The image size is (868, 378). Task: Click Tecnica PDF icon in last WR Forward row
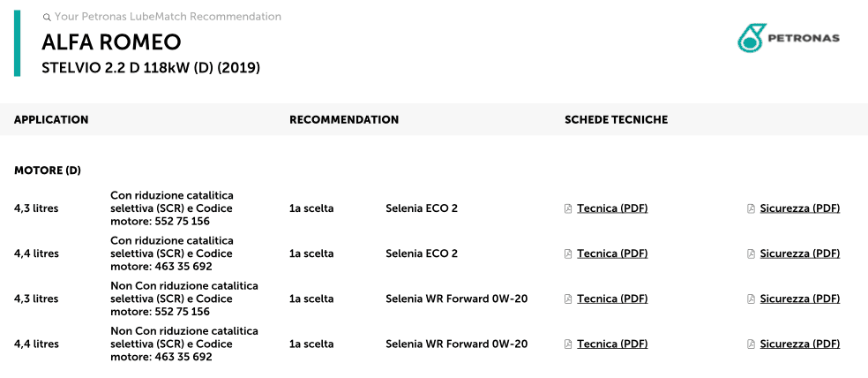pyautogui.click(x=568, y=344)
